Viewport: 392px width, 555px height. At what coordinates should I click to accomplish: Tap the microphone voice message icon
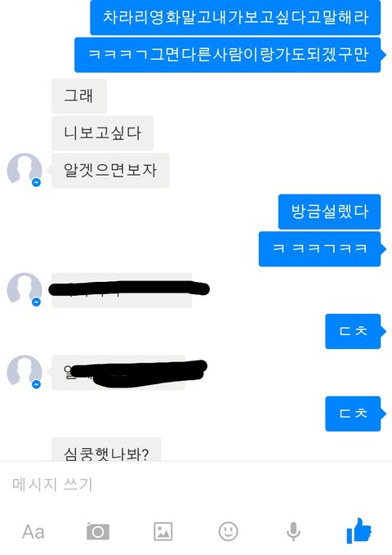[x=293, y=531]
